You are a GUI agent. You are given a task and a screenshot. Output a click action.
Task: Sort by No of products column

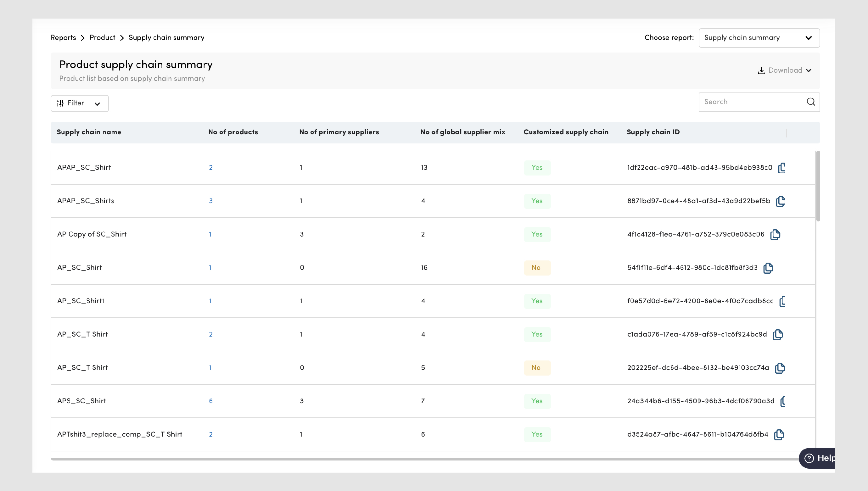[x=233, y=132]
